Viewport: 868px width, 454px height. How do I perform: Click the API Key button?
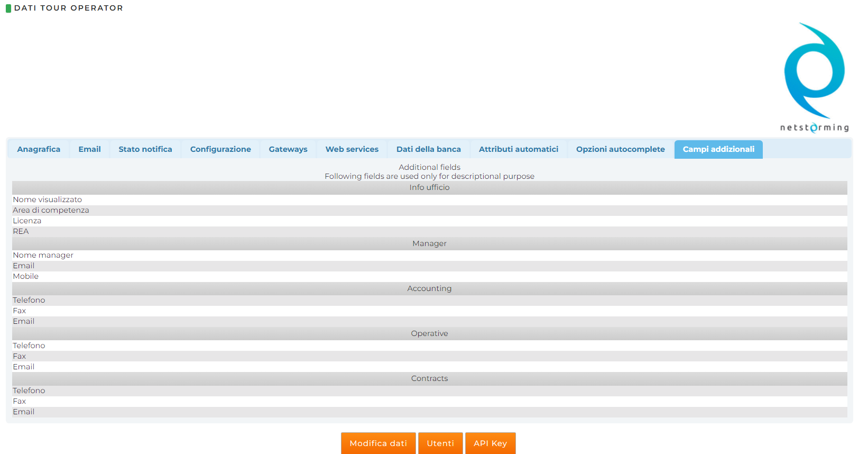[x=490, y=443]
